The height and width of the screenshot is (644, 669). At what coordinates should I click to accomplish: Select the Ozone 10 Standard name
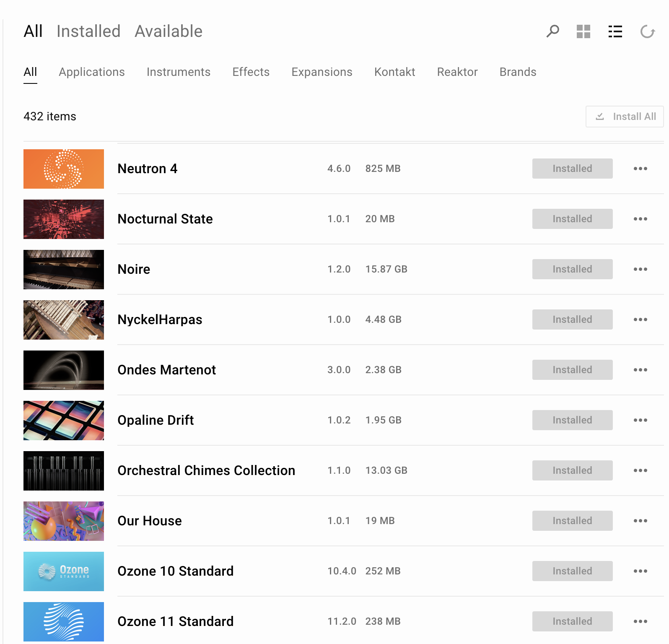(x=176, y=571)
